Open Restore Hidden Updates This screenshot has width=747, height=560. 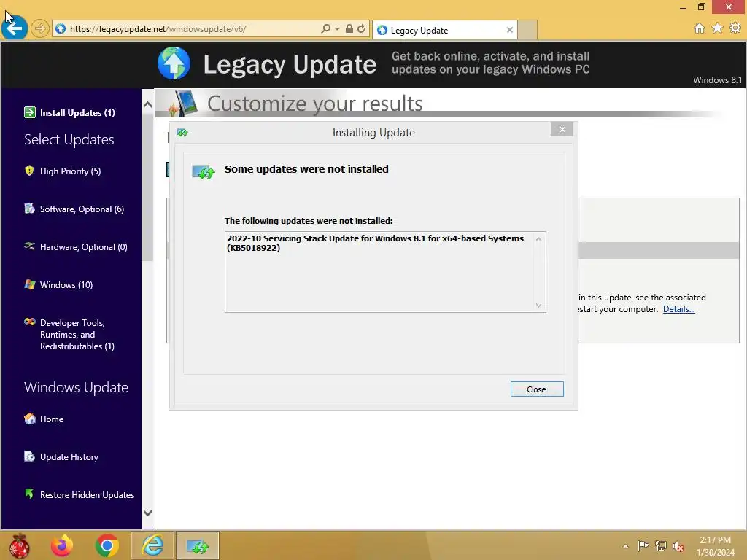coord(88,495)
